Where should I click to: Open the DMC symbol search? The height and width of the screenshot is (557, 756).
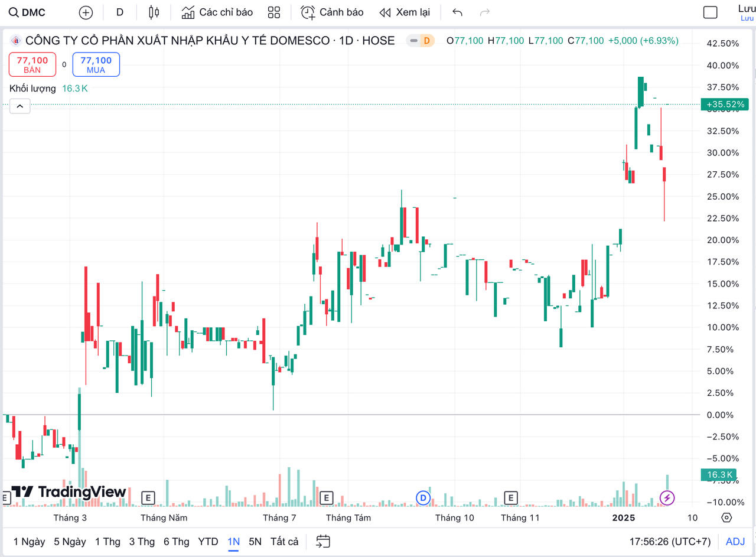click(28, 12)
